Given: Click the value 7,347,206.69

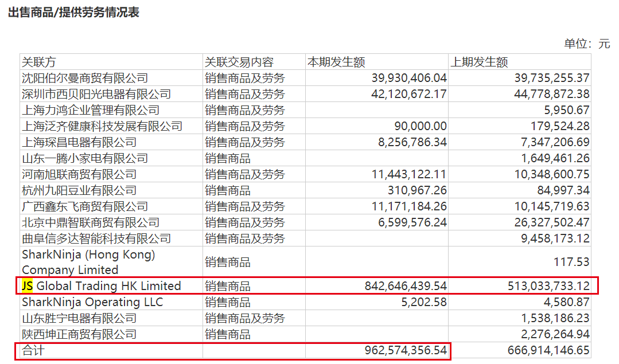Looking at the screenshot, I should (x=555, y=142).
